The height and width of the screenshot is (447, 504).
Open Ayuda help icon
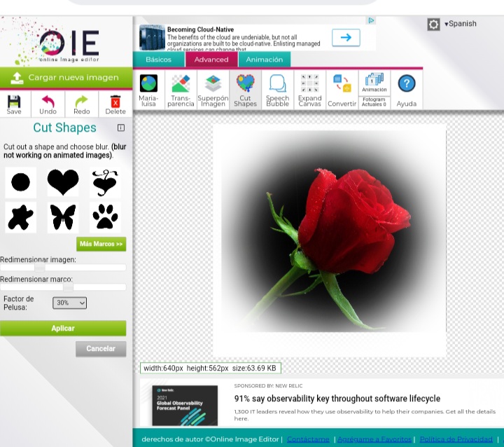point(406,89)
